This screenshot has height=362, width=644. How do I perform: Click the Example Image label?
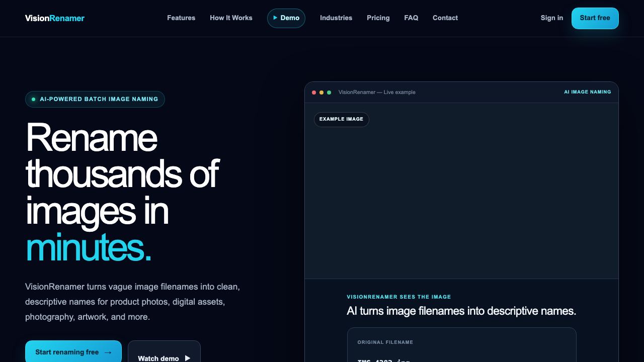point(342,119)
